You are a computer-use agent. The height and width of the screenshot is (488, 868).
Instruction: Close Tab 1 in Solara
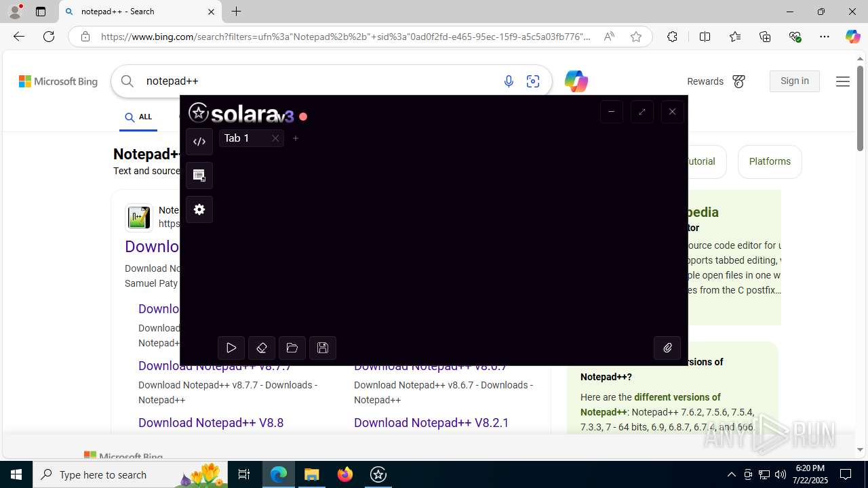275,138
